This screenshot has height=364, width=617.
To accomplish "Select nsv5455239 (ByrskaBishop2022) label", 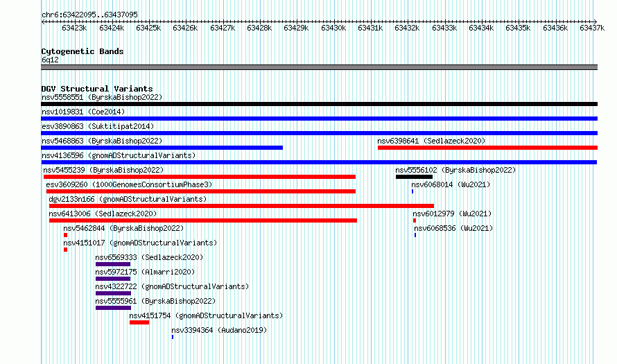I will (x=103, y=170).
